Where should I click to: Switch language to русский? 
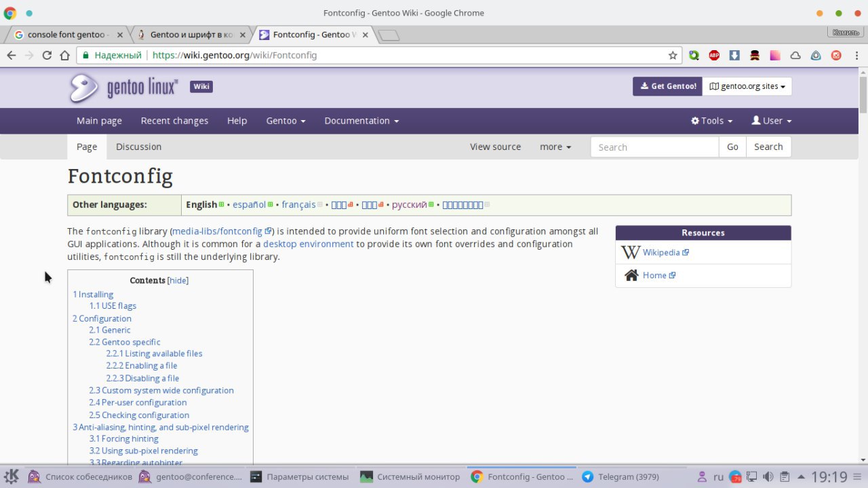click(410, 204)
